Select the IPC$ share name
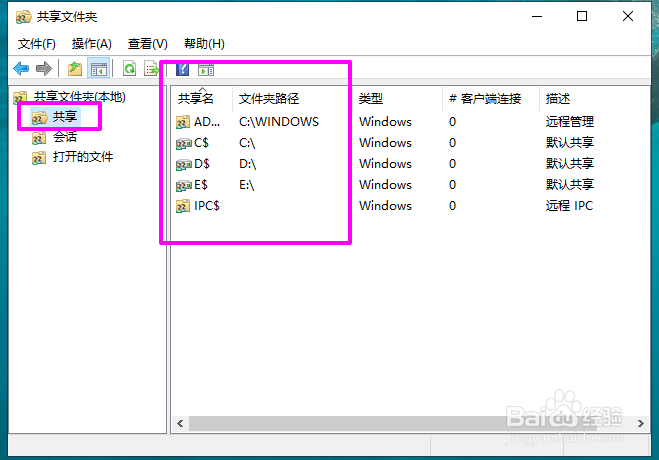The height and width of the screenshot is (460, 659). pos(207,205)
